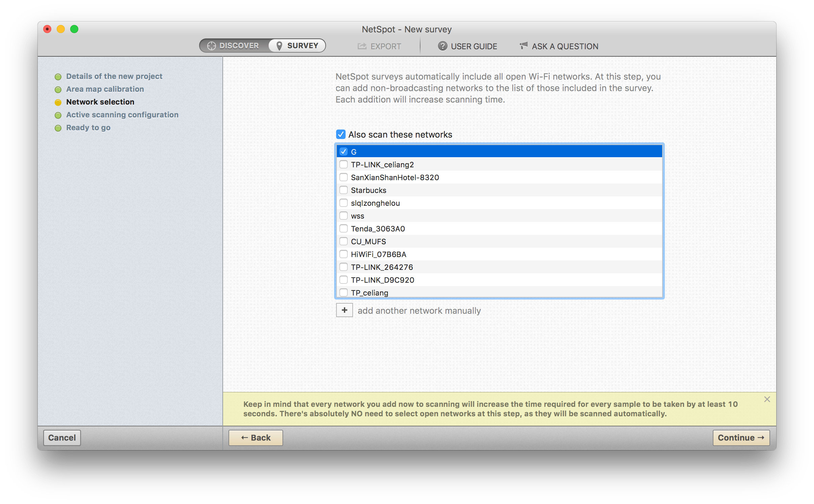
Task: Click the Cancel button
Action: 62,438
